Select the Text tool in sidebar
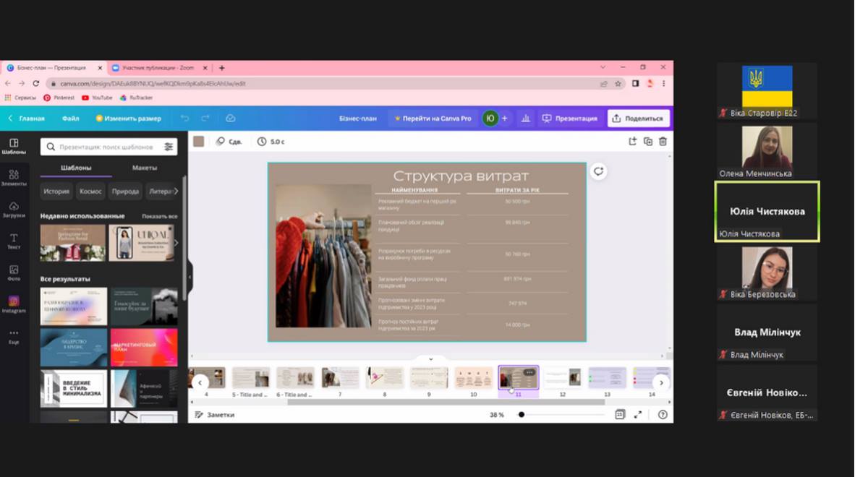The image size is (868, 477). 14,241
